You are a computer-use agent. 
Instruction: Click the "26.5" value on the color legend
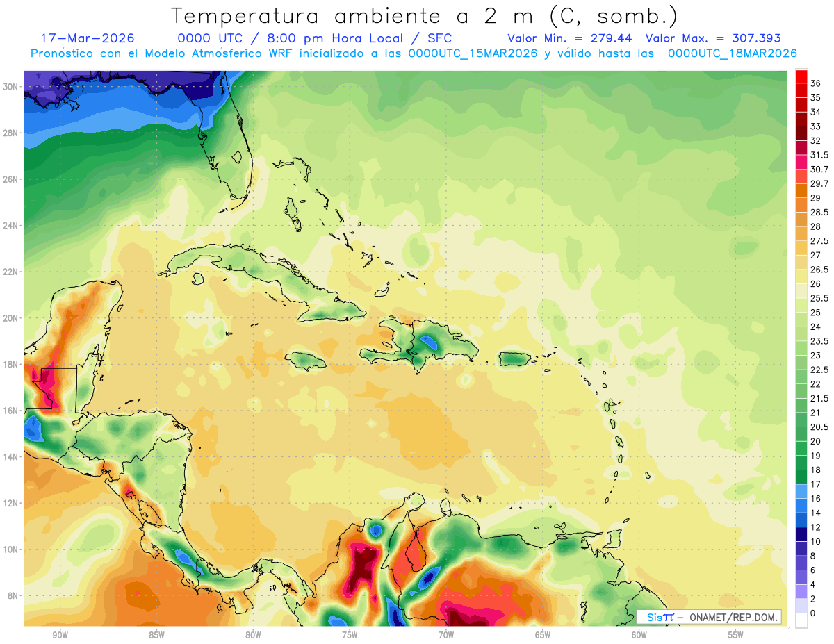click(819, 270)
